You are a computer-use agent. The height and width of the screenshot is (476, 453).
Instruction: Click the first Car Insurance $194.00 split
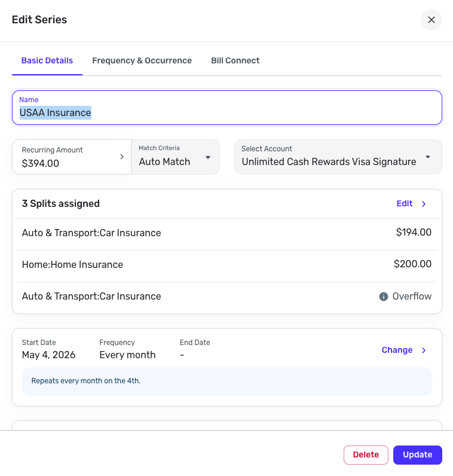[x=227, y=233]
